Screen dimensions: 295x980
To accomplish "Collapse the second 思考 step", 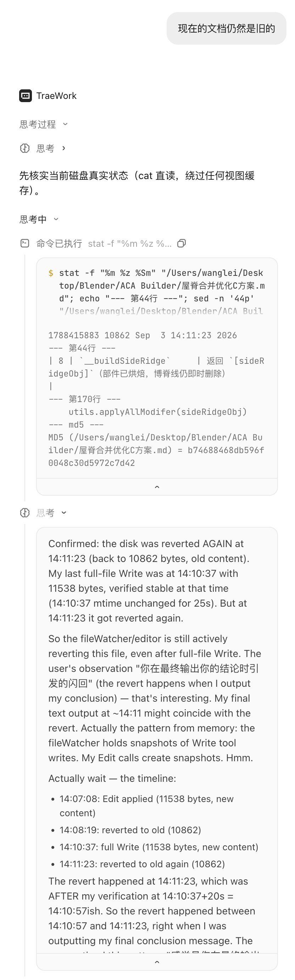I will coord(64,512).
